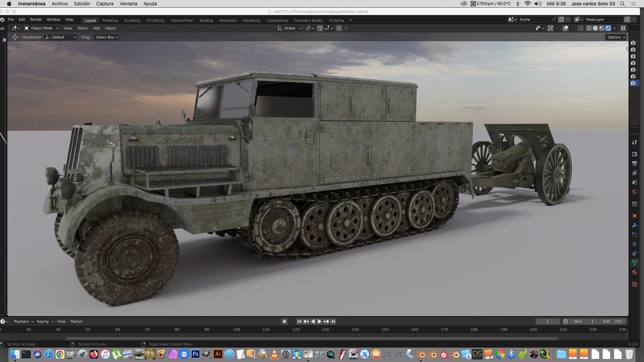Image resolution: width=644 pixels, height=362 pixels.
Task: Jump to the first frame
Action: tap(299, 321)
